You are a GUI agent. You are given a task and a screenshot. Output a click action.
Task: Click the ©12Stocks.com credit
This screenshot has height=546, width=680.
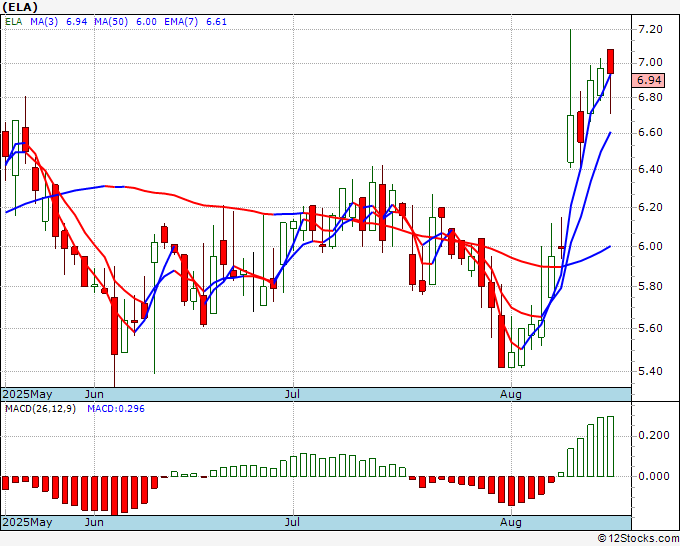coord(638,539)
